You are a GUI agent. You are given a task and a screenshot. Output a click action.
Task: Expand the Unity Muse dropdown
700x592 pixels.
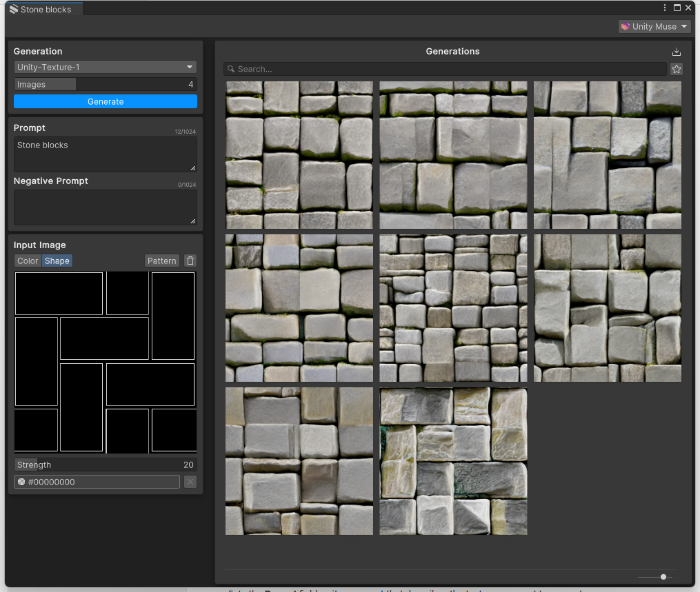(x=654, y=26)
